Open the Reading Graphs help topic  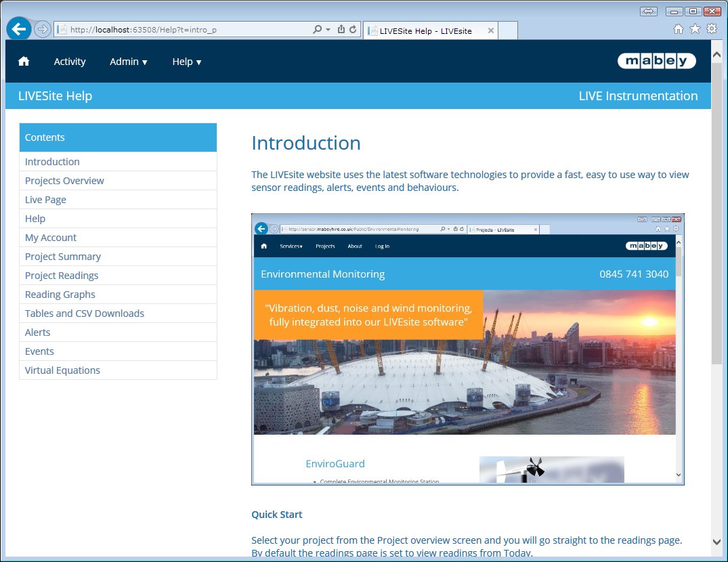click(x=118, y=295)
